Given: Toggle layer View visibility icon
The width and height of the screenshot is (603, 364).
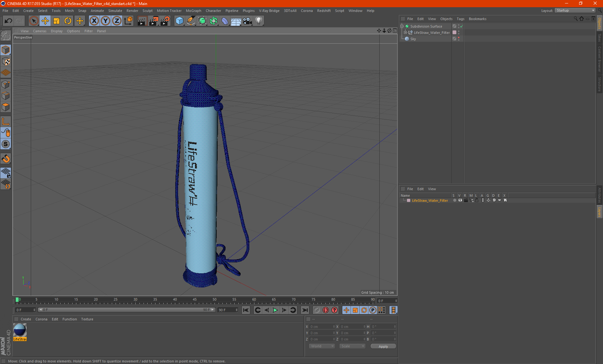Looking at the screenshot, I should point(460,200).
